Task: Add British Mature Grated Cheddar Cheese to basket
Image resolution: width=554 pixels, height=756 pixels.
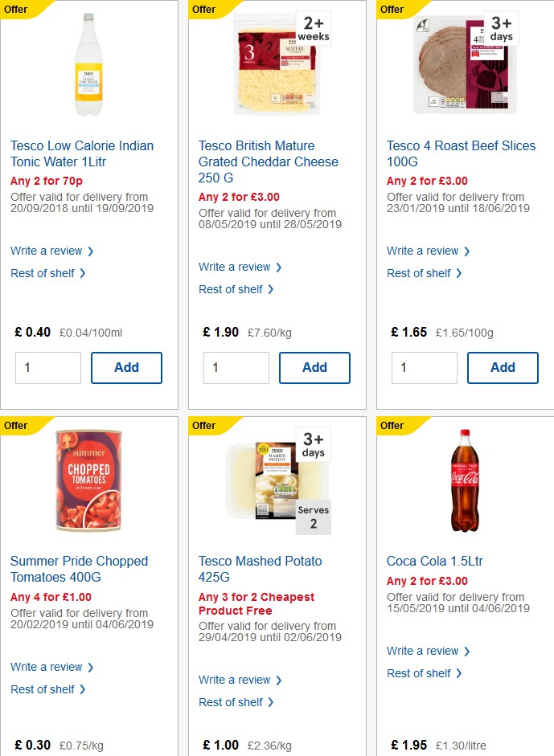Action: click(x=314, y=368)
